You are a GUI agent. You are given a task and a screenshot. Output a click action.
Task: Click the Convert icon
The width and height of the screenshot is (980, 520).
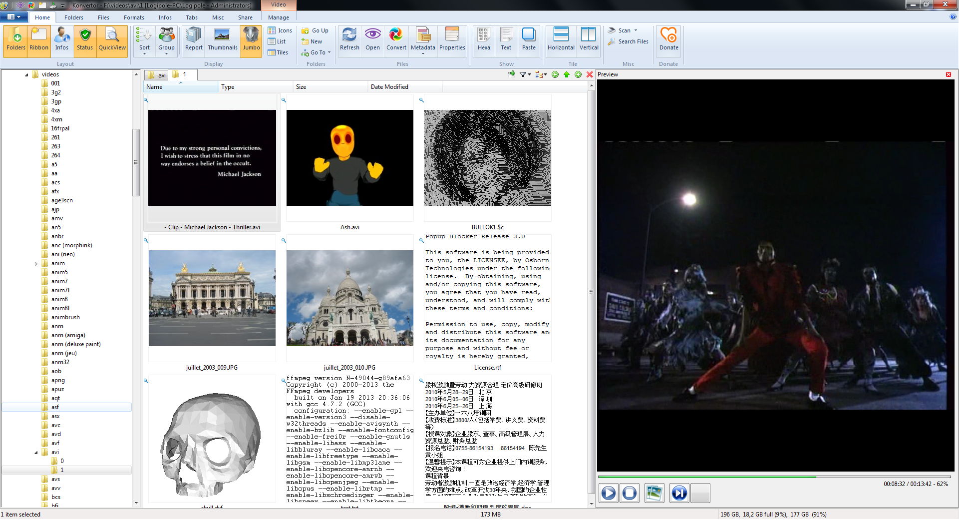[396, 39]
